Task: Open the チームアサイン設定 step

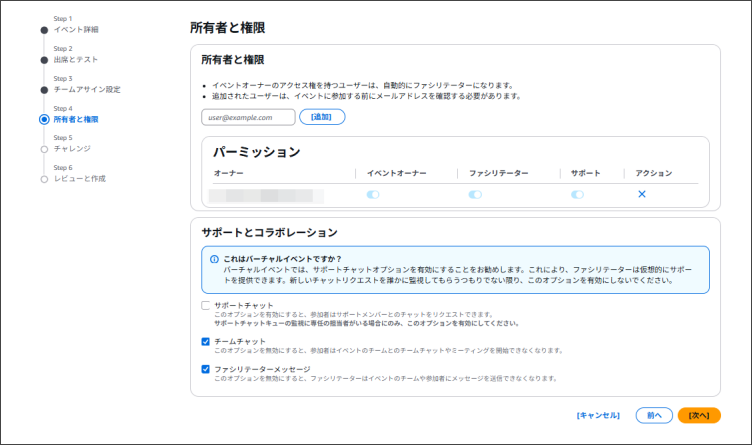Action: pyautogui.click(x=87, y=89)
